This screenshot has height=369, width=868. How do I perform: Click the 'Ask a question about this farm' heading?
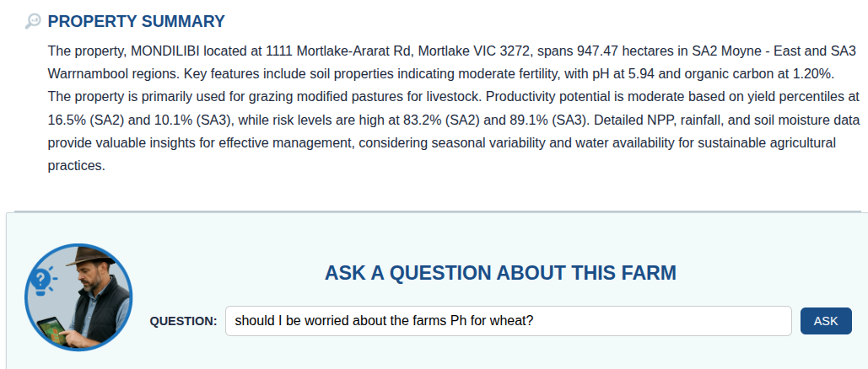click(500, 273)
